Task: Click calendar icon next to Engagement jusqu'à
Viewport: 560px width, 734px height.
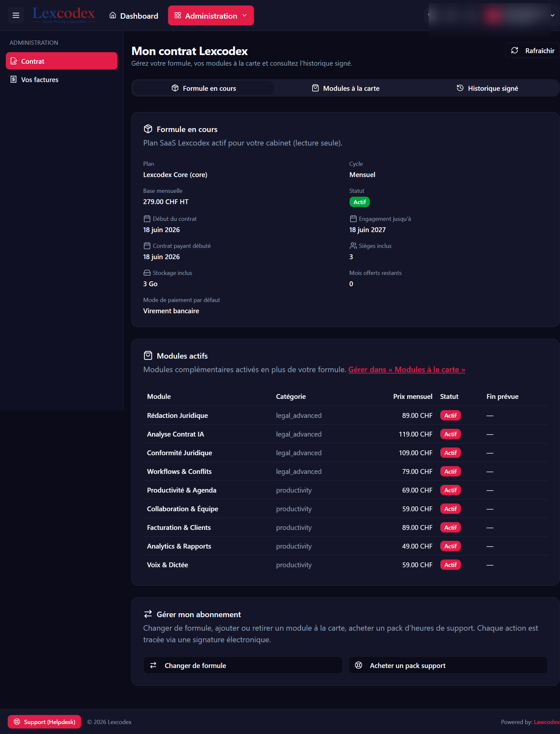Action: click(x=353, y=219)
